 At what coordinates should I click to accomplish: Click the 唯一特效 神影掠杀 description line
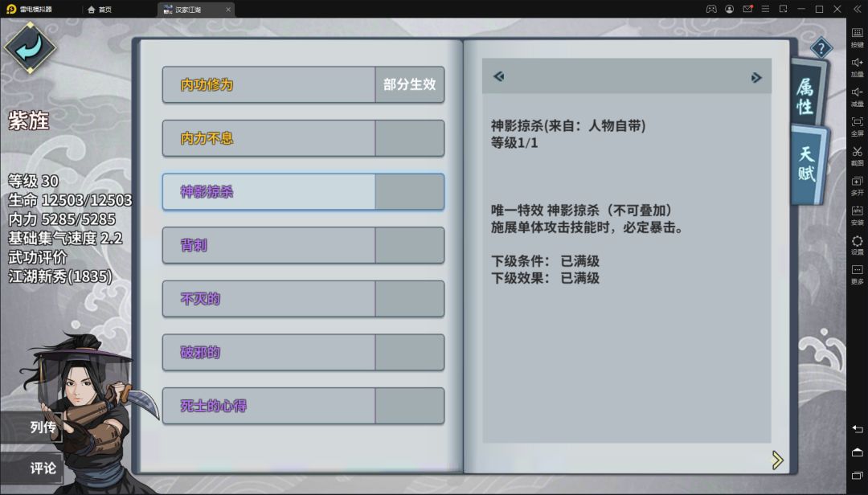(581, 211)
